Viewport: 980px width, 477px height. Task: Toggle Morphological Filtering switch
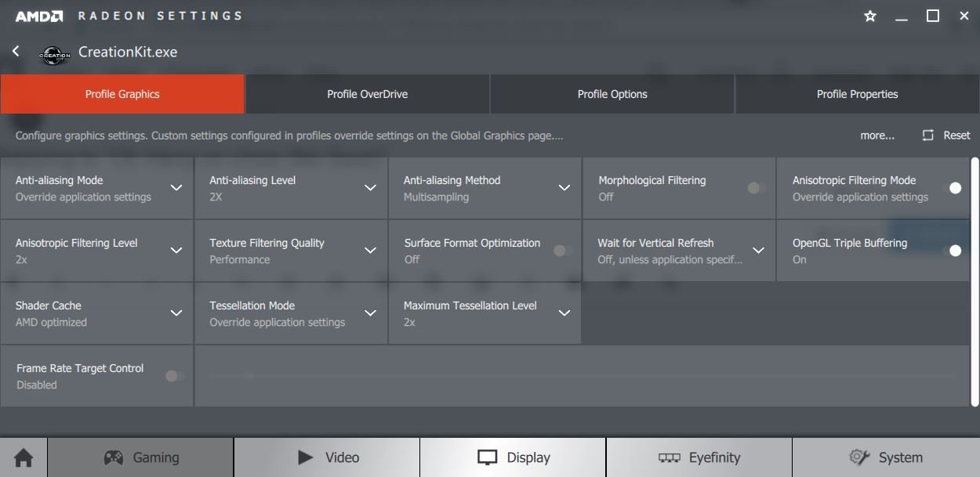click(x=757, y=188)
